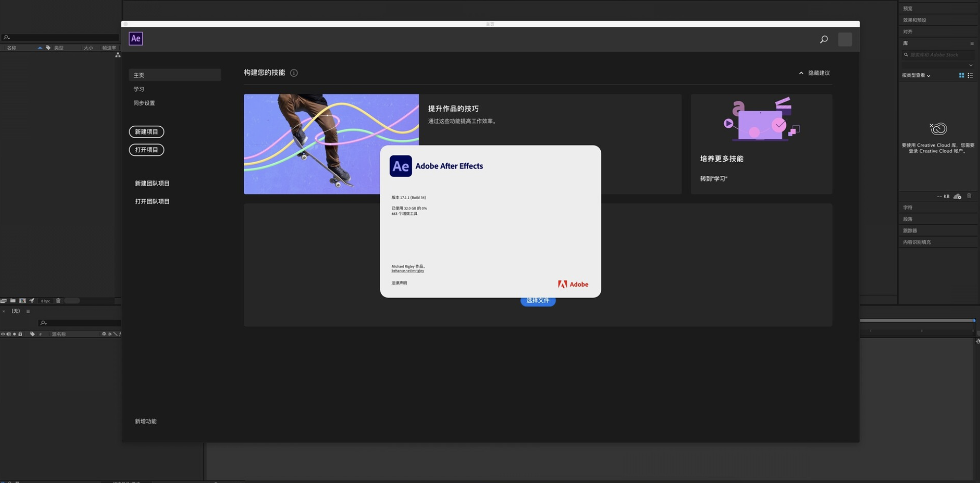Image resolution: width=980 pixels, height=483 pixels.
Task: Collapse suggestions with 隐藏建议 chevron
Action: pyautogui.click(x=801, y=73)
